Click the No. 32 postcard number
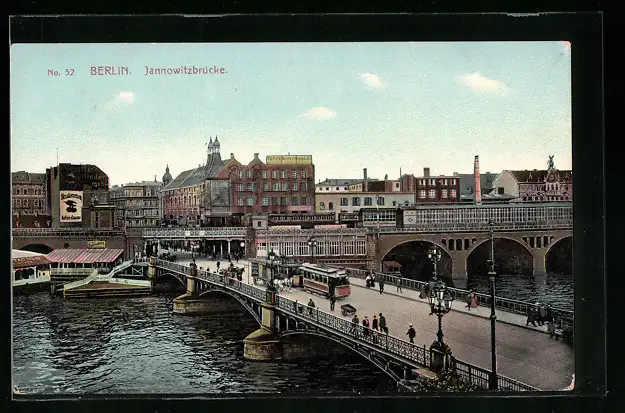625x413 pixels. (x=61, y=72)
